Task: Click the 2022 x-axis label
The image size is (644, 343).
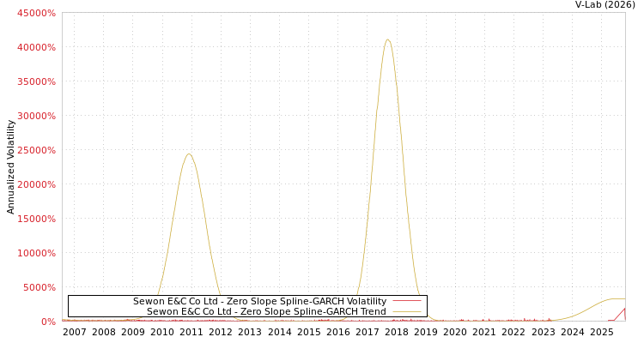Action: (x=513, y=332)
